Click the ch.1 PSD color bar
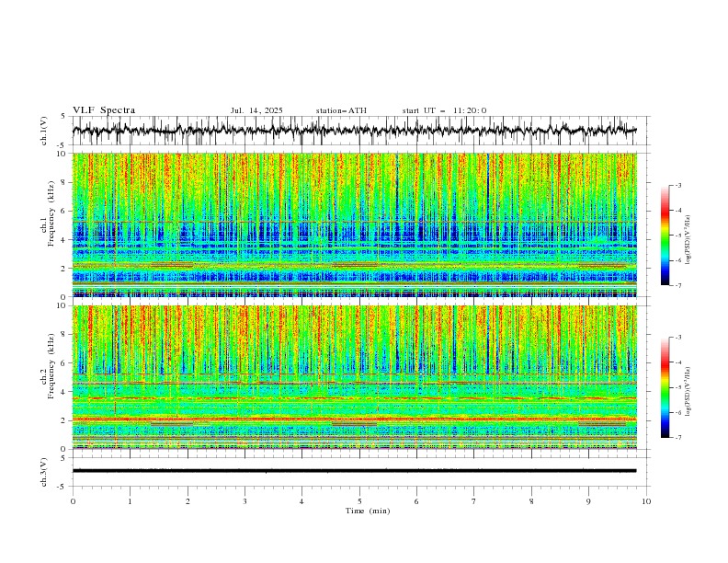Screen dimensions: 728x563 665,236
